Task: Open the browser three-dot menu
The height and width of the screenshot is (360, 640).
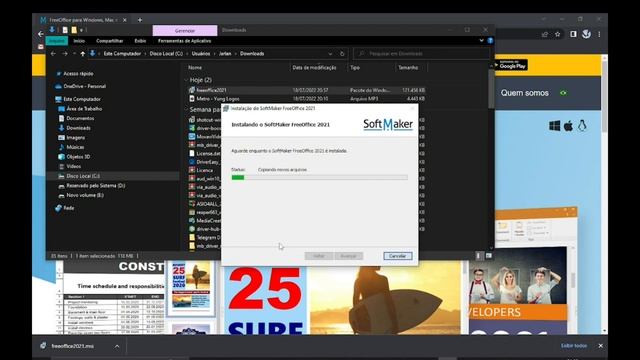Action: 599,34
